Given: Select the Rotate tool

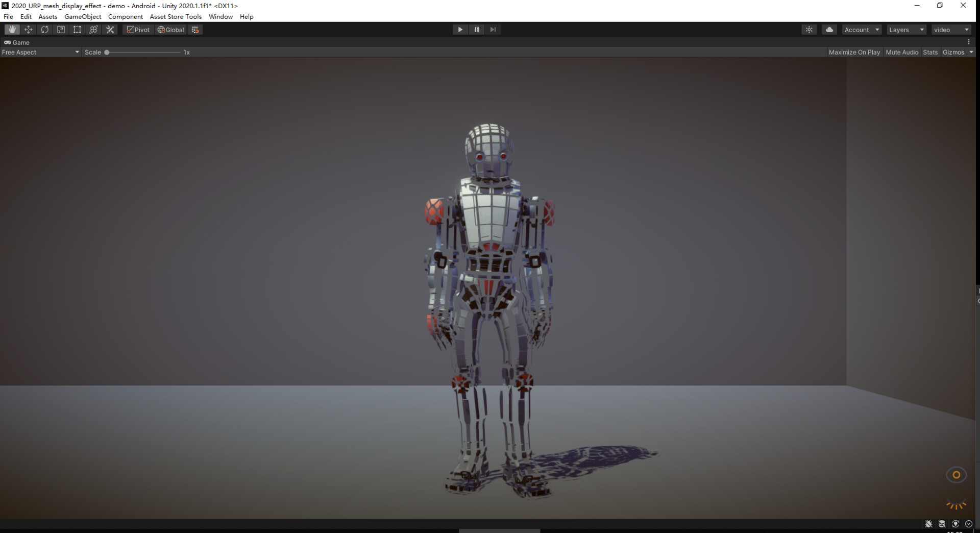Looking at the screenshot, I should 44,29.
